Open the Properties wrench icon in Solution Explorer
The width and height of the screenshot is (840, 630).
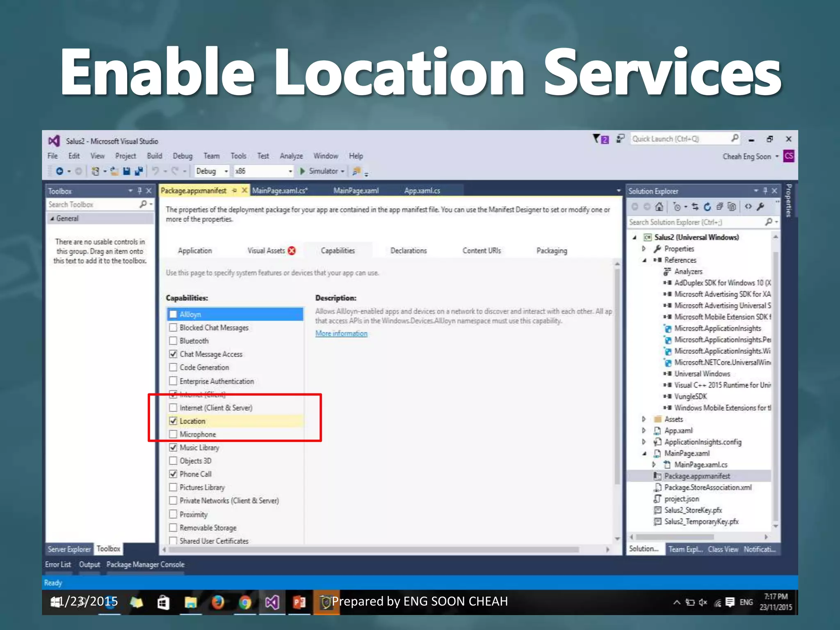click(x=760, y=207)
